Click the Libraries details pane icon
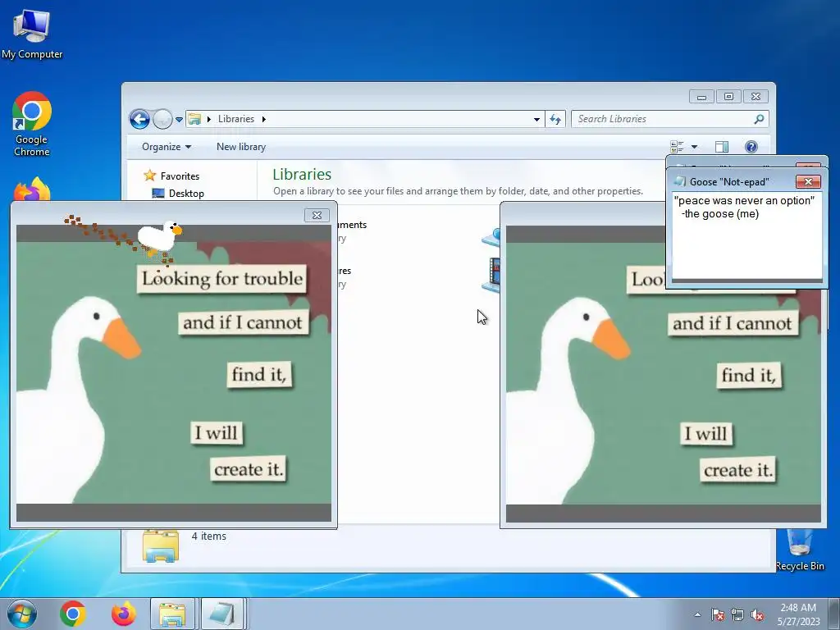Screen dimensions: 840x630 pyautogui.click(x=161, y=546)
